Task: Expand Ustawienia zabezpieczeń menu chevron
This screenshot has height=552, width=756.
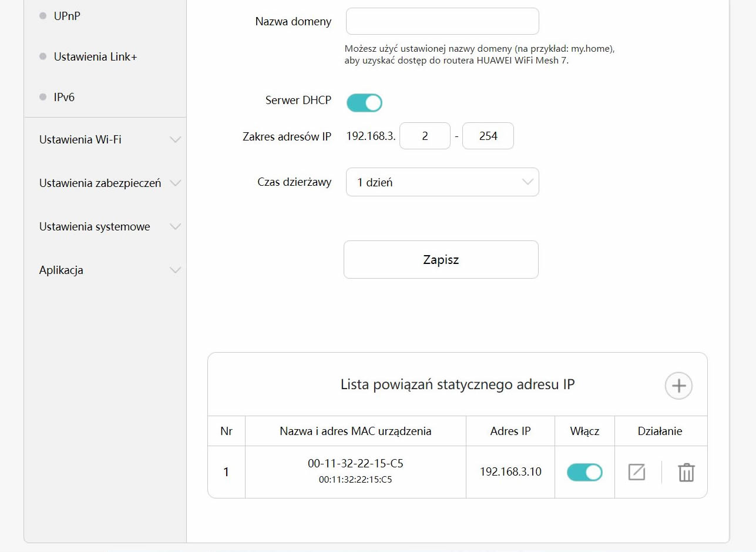Action: coord(175,183)
